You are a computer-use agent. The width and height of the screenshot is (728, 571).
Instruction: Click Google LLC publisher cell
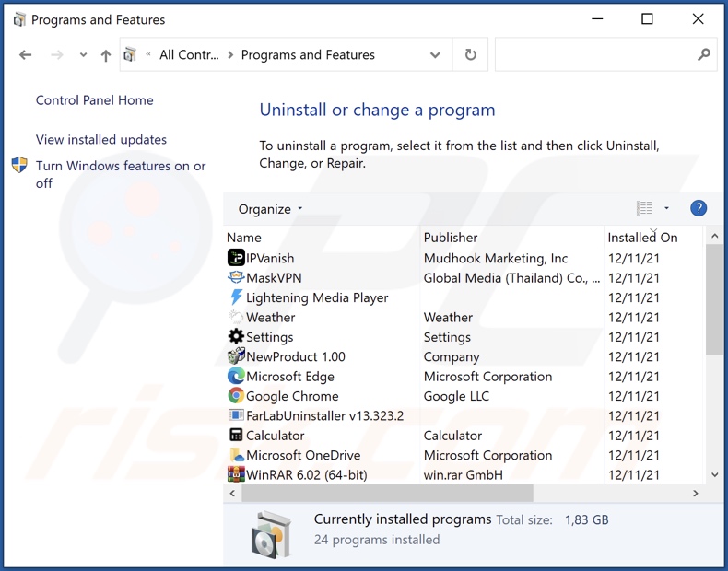tap(456, 396)
